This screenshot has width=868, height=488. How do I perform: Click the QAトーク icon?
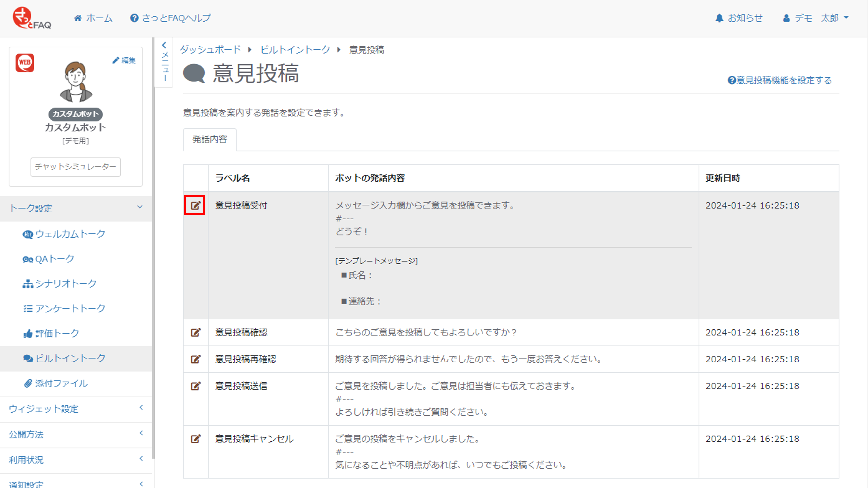[x=28, y=259]
